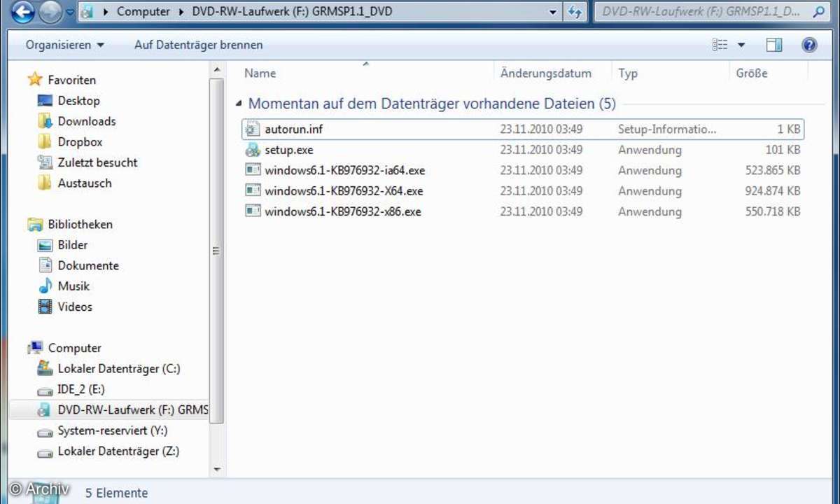840x504 pixels.
Task: Open the recent pages dropdown beside Forward
Action: (x=69, y=13)
